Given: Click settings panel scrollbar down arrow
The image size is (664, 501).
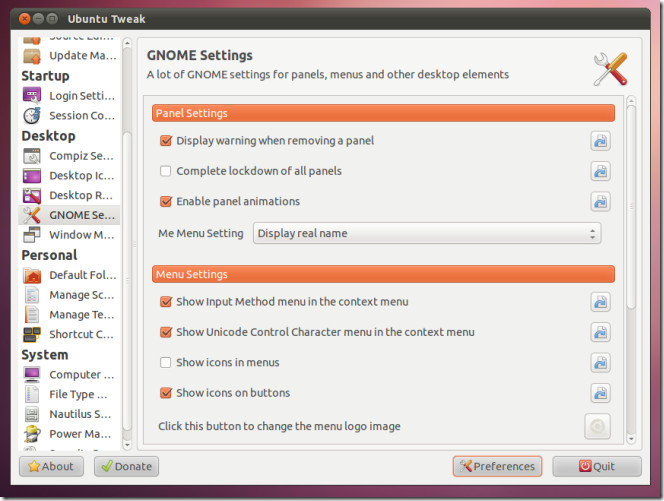Looking at the screenshot, I should (x=631, y=439).
